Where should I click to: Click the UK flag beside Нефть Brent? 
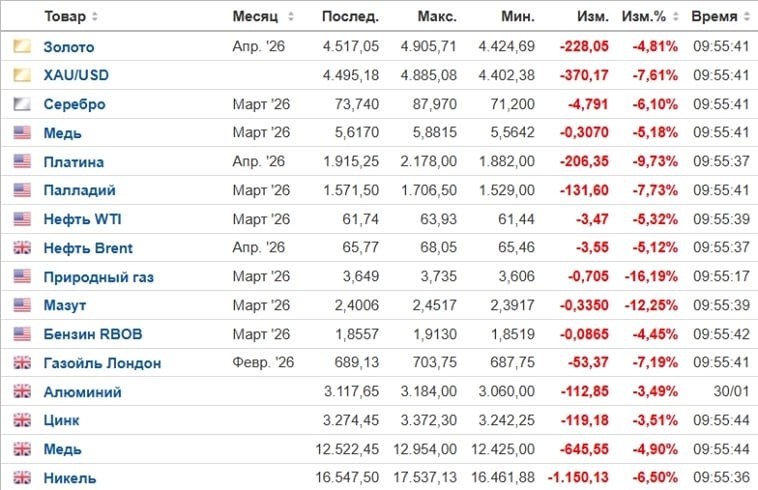click(x=22, y=248)
